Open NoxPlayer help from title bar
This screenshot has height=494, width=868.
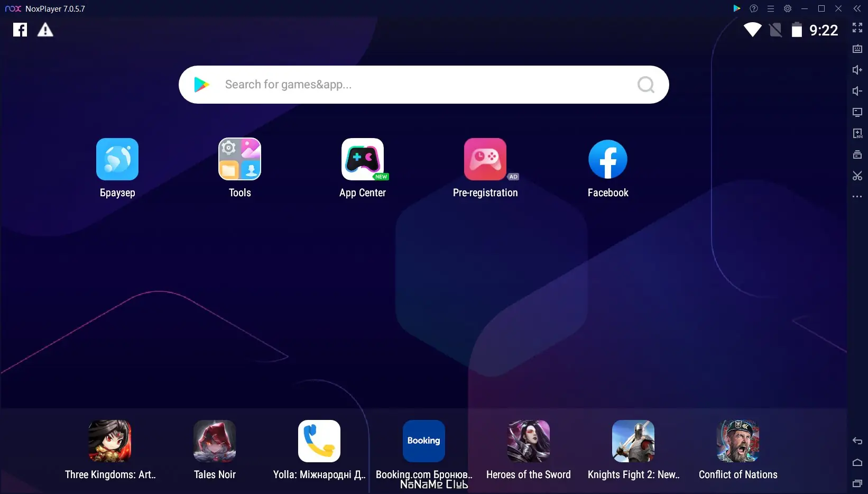(754, 8)
